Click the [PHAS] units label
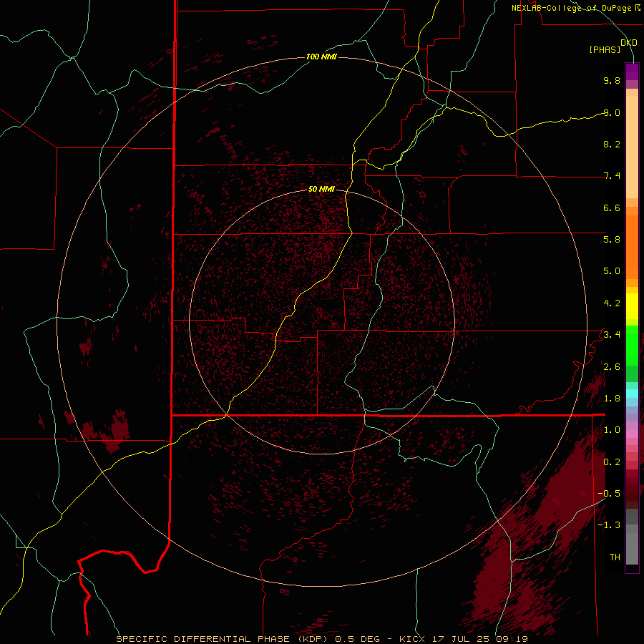644x644 pixels. point(605,50)
